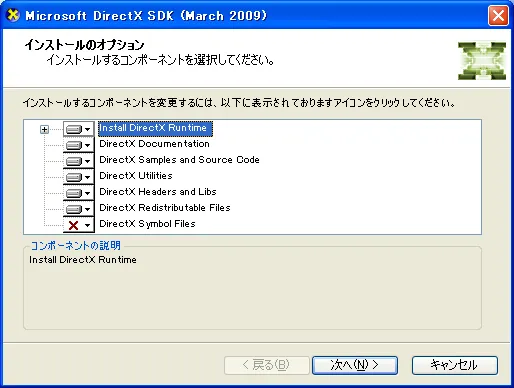Viewport: 514px width, 388px height.
Task: Click the description text Install DirectX Runtime
Action: (x=83, y=260)
